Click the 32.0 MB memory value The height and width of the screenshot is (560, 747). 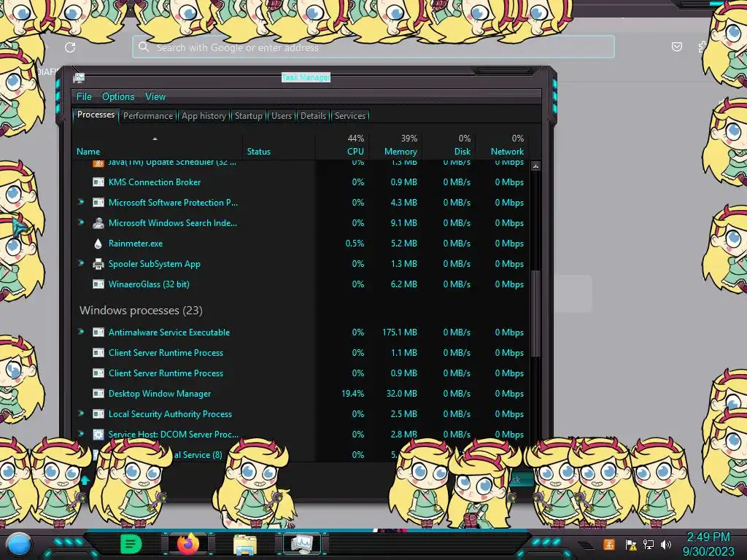401,394
